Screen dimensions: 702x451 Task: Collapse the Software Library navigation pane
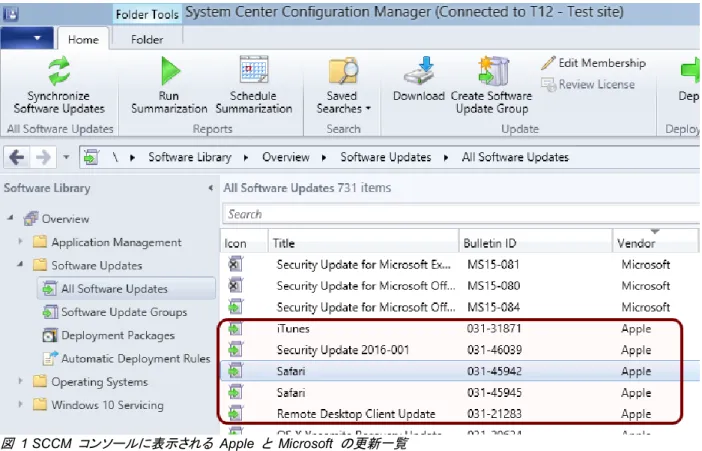(x=210, y=188)
